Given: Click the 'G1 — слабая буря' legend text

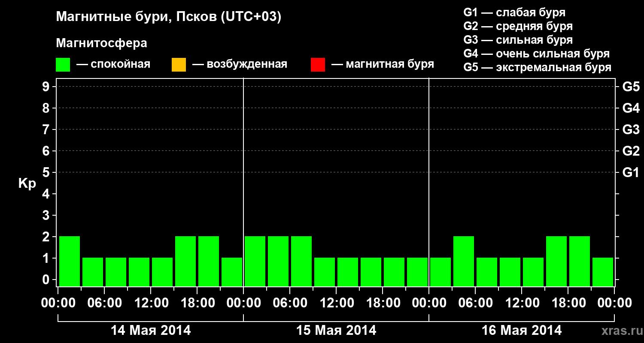Looking at the screenshot, I should tap(514, 12).
